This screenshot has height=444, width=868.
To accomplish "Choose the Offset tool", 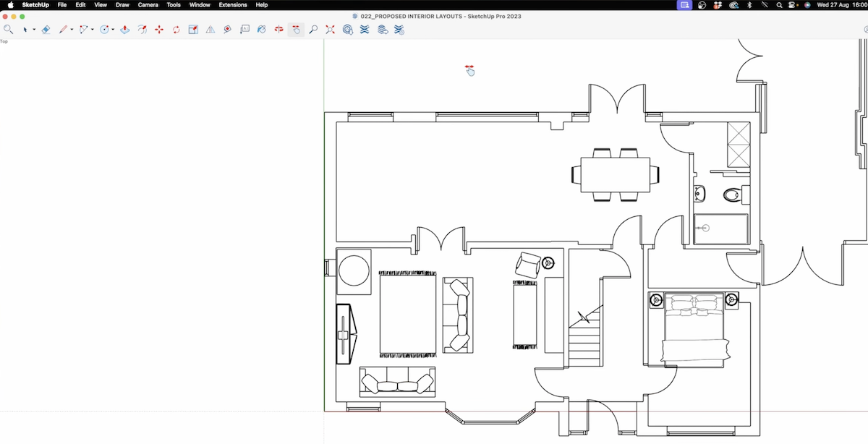I will 142,30.
